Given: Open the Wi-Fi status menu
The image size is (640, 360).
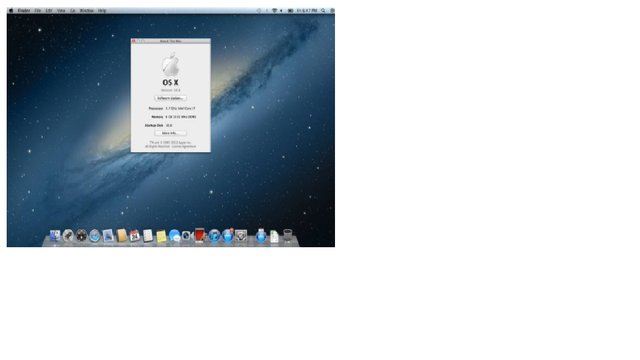Looking at the screenshot, I should point(274,11).
